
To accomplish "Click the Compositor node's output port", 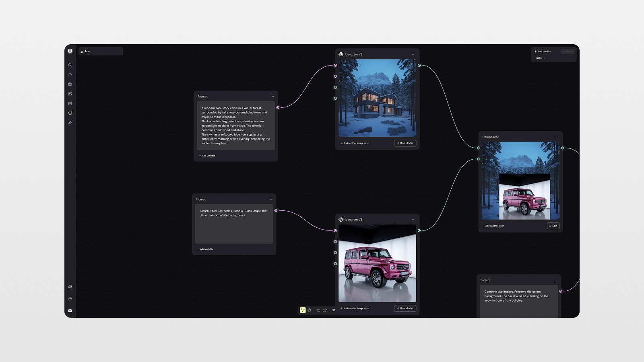I will click(563, 148).
